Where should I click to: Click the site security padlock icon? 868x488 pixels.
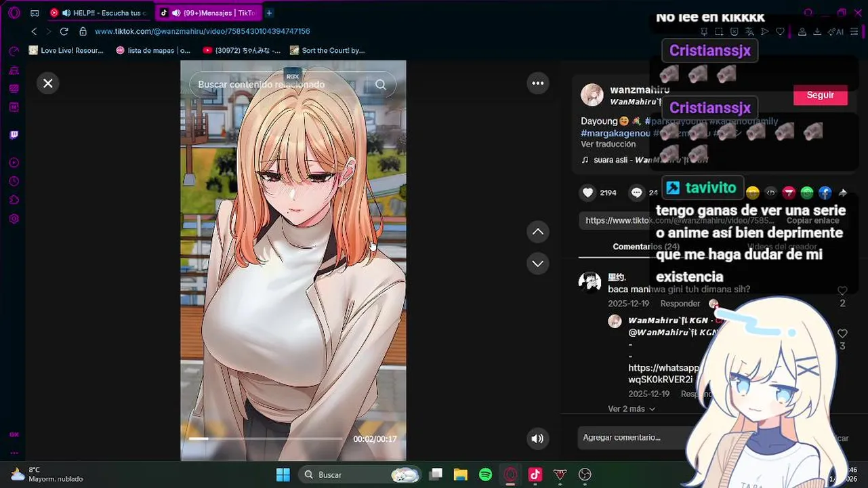[x=83, y=31]
